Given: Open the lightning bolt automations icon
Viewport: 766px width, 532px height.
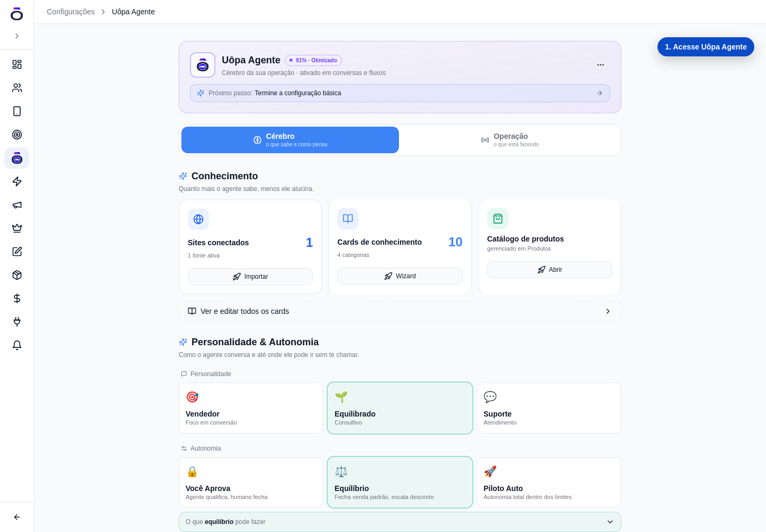Looking at the screenshot, I should pyautogui.click(x=17, y=181).
